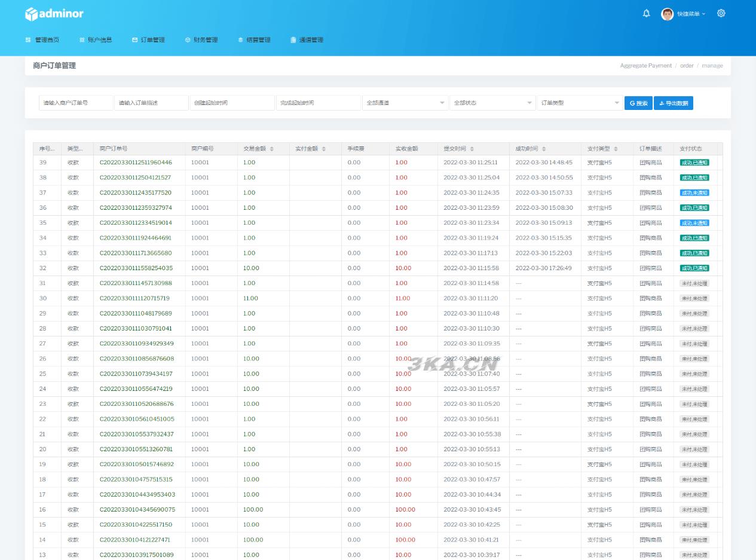Click the 导出数据 export button
The width and height of the screenshot is (756, 560).
point(673,103)
